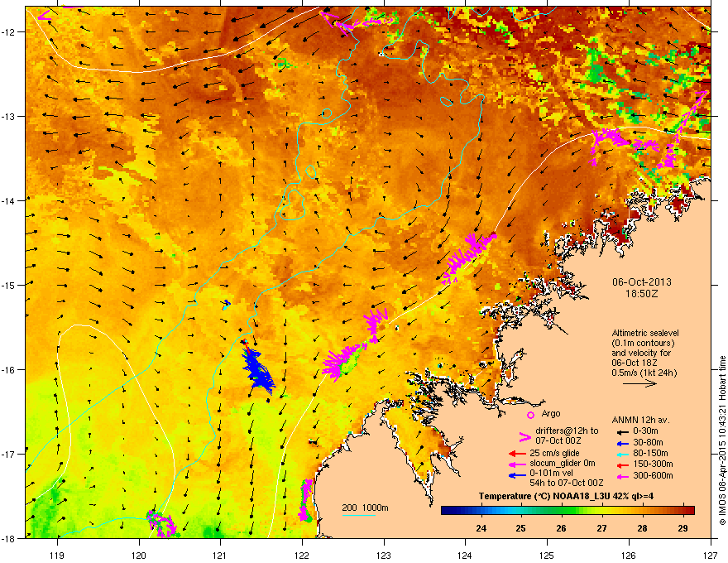728x563 pixels.
Task: Click the 30-80m depth label
Action: tap(648, 443)
